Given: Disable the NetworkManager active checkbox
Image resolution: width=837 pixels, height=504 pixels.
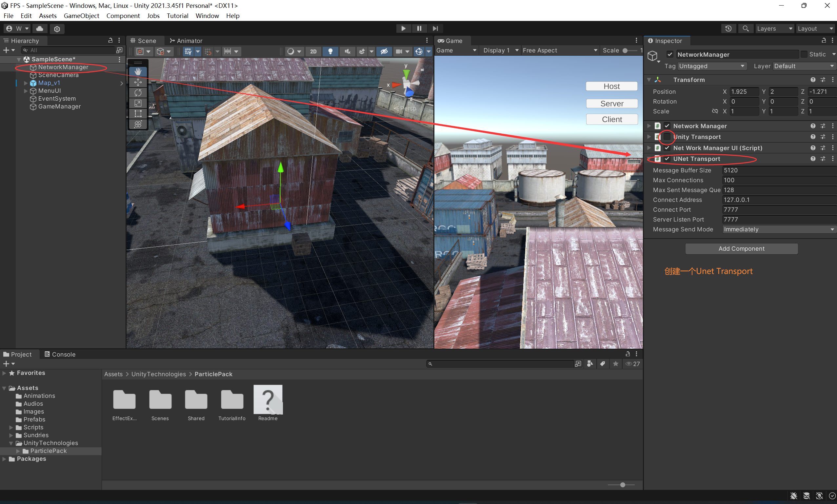Looking at the screenshot, I should click(669, 55).
